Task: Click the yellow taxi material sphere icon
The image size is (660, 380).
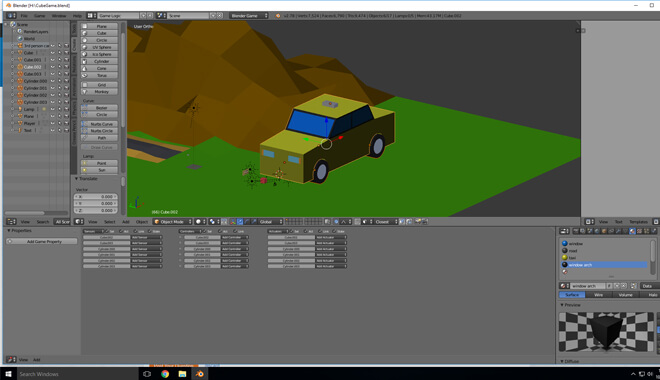Action: coord(565,258)
